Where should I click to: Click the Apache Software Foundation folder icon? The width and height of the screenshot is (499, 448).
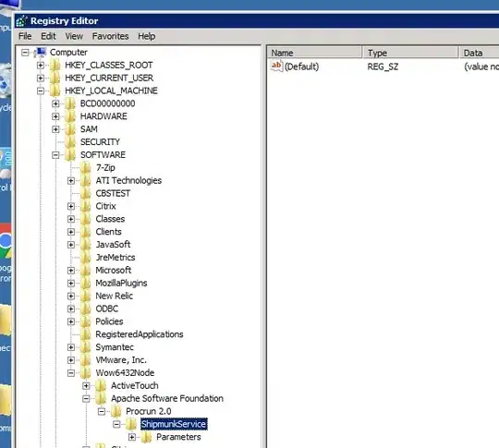(101, 398)
